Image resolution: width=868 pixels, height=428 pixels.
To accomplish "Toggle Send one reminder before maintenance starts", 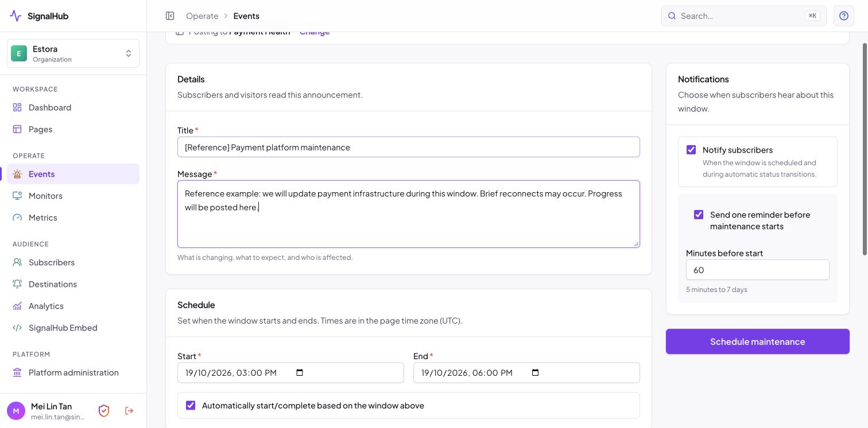I will point(699,215).
